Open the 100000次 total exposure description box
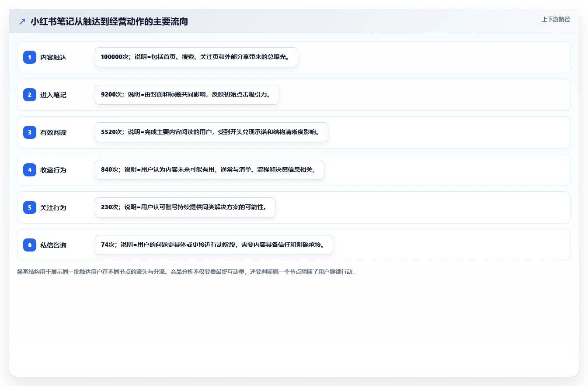588x386 pixels. pos(196,57)
